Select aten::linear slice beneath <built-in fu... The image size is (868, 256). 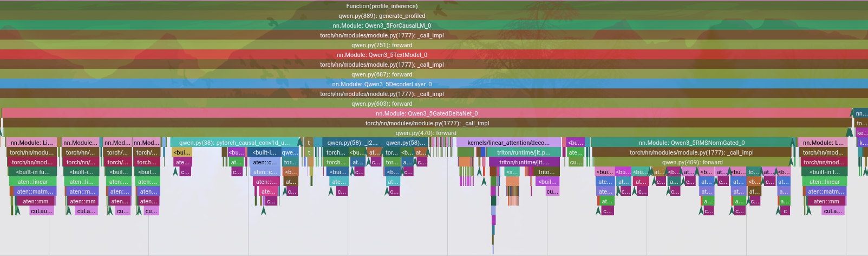click(32, 182)
